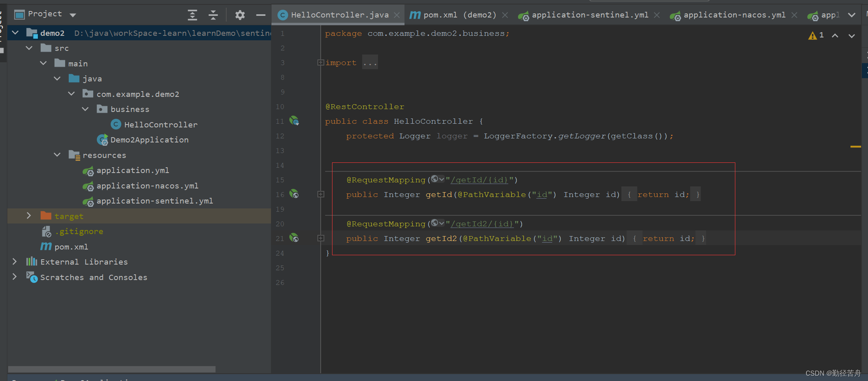This screenshot has height=381, width=868.
Task: Click the endpoint gutter icon on line 16
Action: (294, 194)
